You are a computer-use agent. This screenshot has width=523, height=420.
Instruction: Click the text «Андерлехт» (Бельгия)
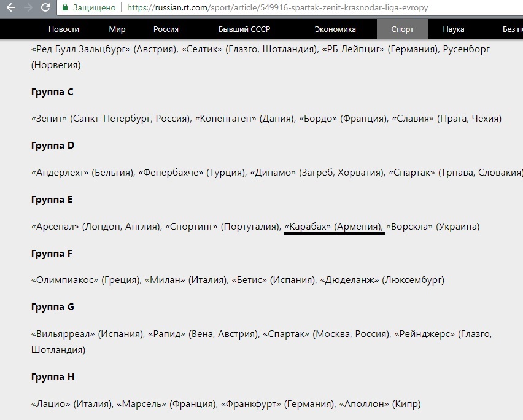point(82,173)
